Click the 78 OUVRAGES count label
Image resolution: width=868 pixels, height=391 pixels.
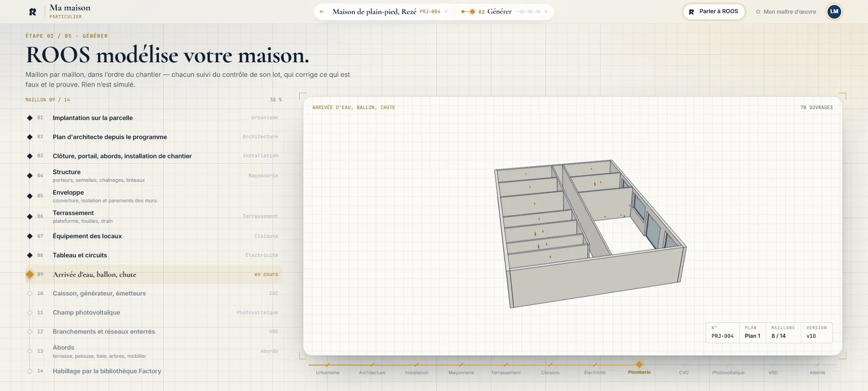click(x=817, y=108)
